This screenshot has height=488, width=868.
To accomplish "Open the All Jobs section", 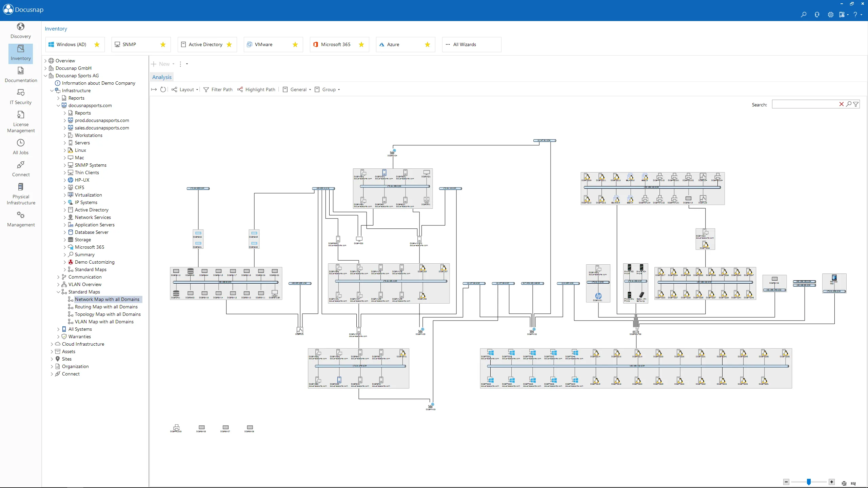I will [21, 147].
